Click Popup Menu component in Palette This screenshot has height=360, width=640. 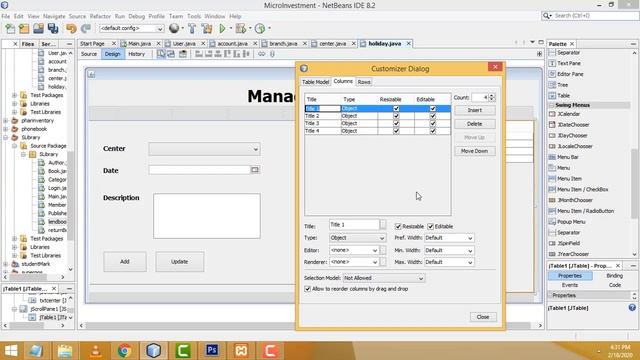[x=567, y=222]
